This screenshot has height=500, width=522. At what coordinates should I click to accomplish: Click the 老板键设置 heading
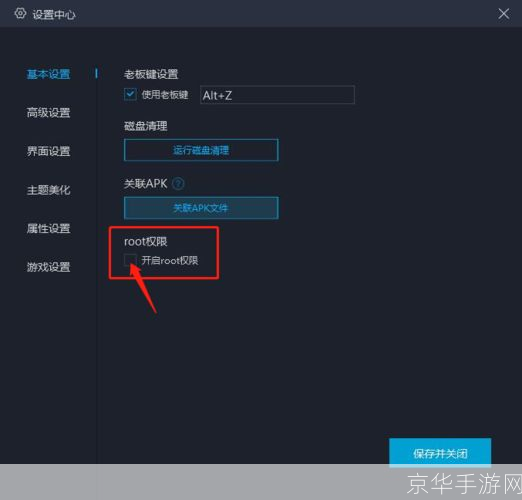coord(151,74)
